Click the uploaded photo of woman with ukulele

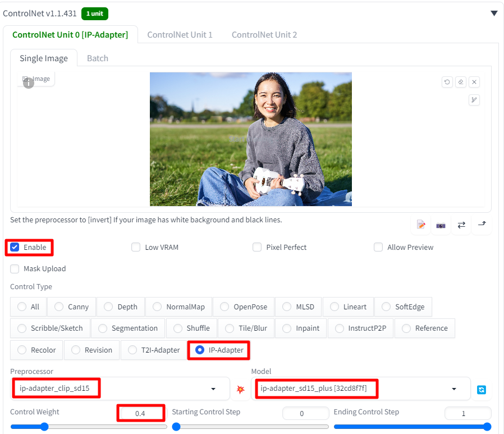click(x=251, y=139)
